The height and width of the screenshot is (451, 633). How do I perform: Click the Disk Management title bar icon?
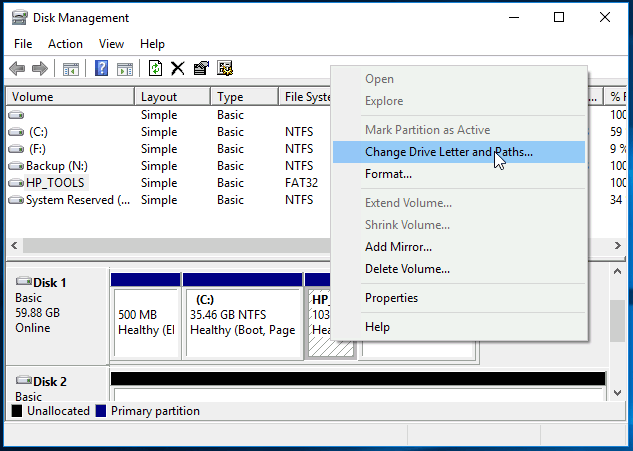19,18
